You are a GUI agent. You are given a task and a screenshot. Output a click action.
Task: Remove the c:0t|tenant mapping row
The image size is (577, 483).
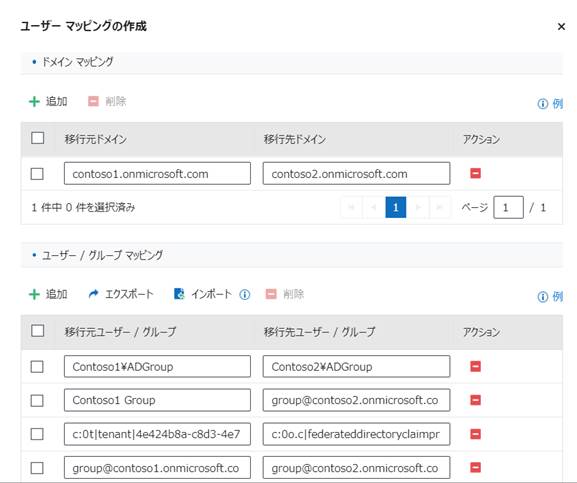click(x=475, y=434)
